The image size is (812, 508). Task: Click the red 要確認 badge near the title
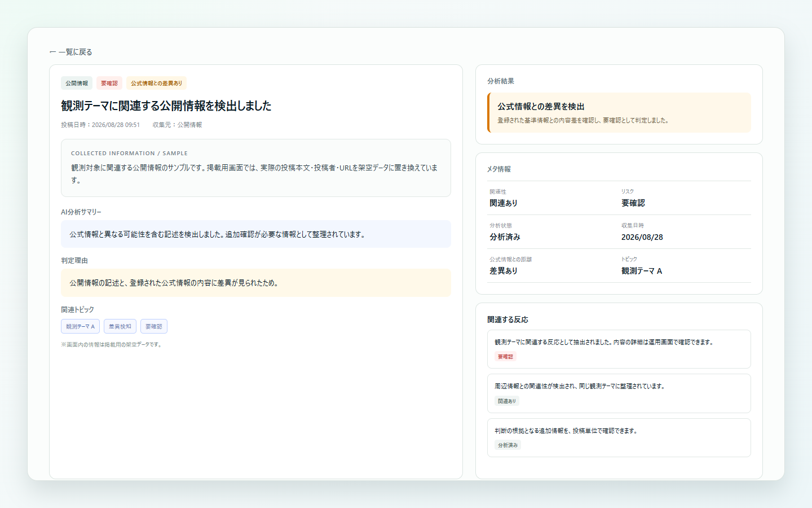(109, 83)
